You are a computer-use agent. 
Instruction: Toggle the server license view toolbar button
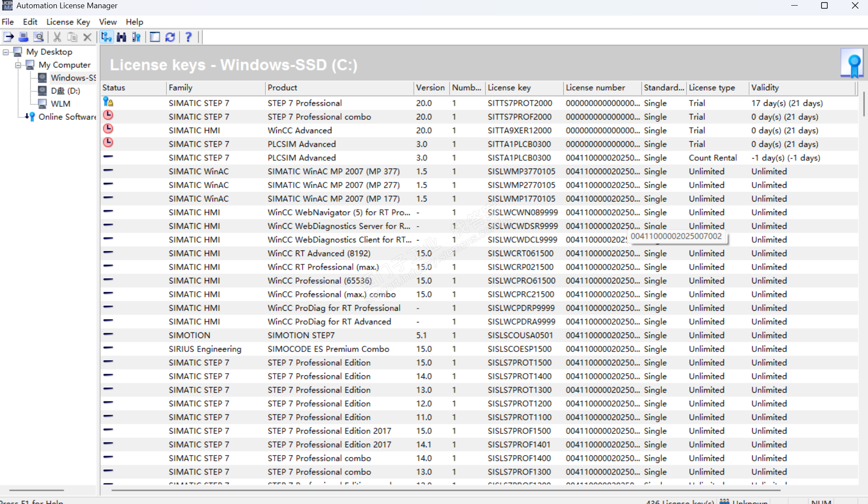click(x=137, y=37)
